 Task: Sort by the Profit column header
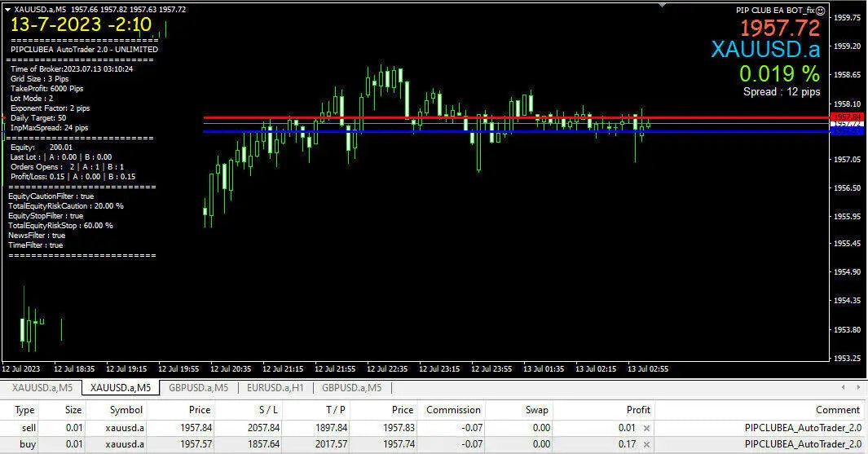(638, 410)
